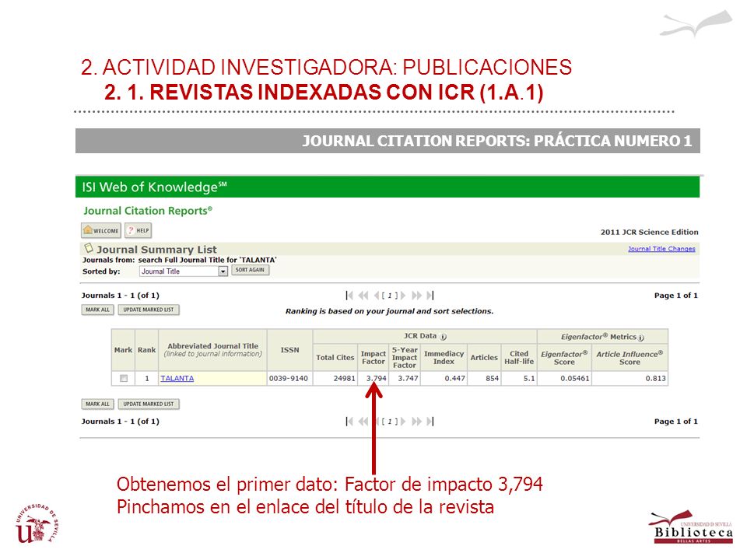Go to previous page in top pager
Image resolution: width=747 pixels, height=560 pixels.
(x=377, y=296)
